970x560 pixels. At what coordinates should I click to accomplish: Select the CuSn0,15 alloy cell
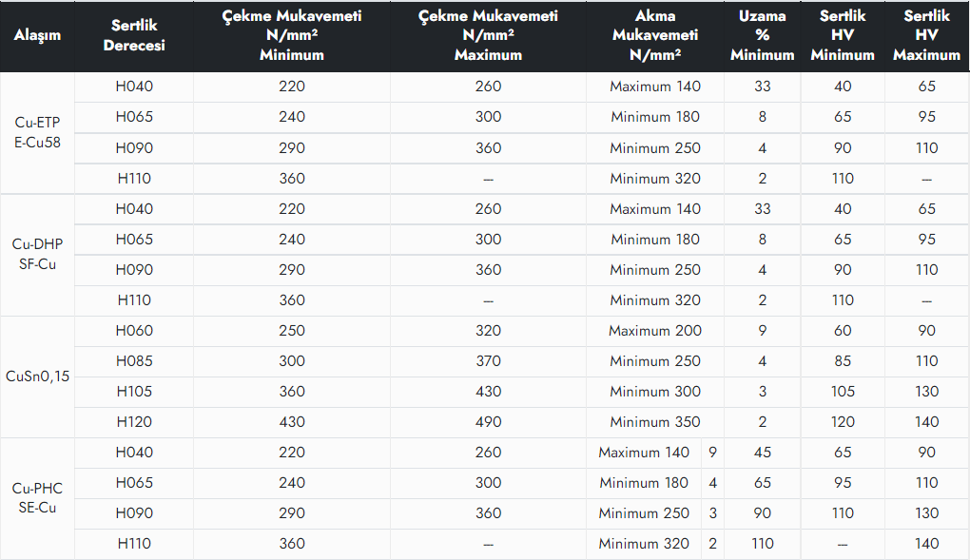point(37,377)
